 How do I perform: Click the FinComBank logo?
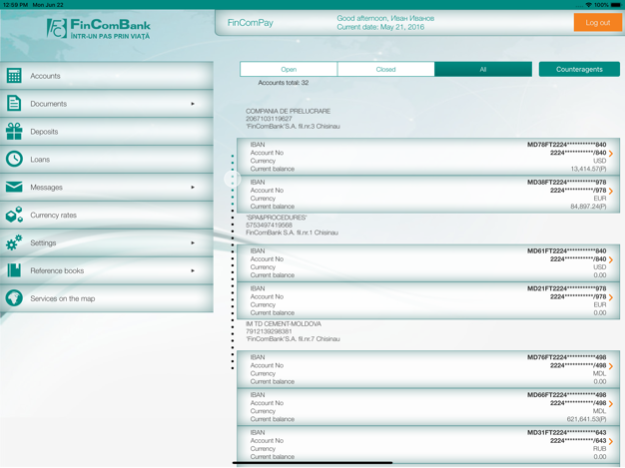(98, 28)
